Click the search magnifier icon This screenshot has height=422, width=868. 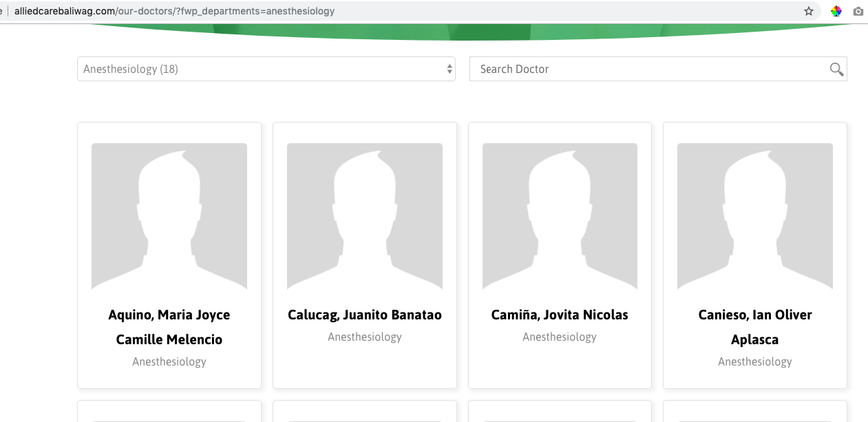[x=836, y=69]
